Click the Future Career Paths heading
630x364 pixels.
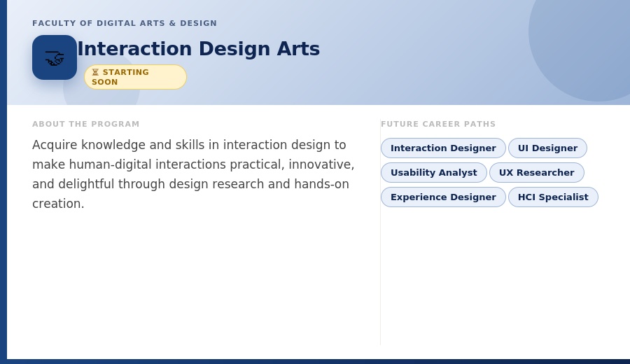coord(438,124)
